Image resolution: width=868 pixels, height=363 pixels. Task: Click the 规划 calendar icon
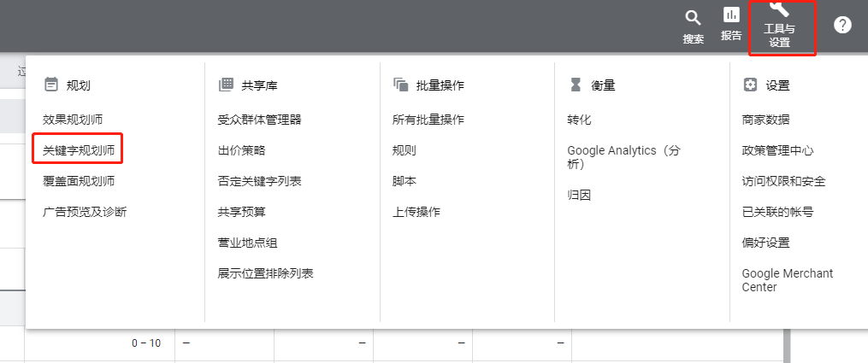51,85
